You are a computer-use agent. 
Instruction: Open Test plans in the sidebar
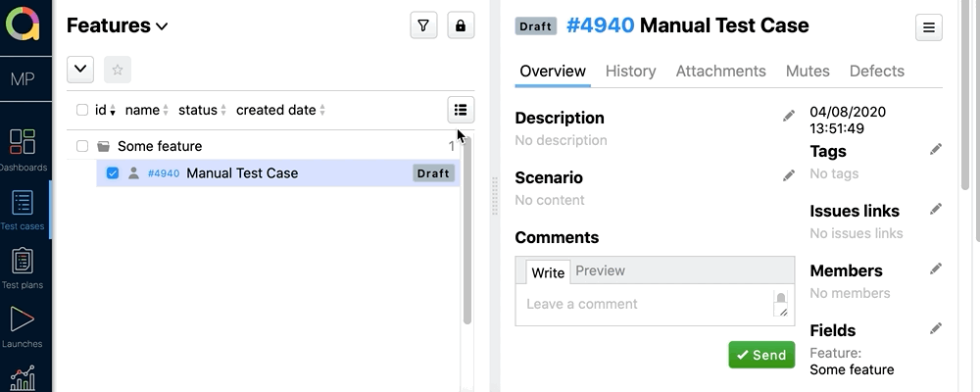pos(23,268)
